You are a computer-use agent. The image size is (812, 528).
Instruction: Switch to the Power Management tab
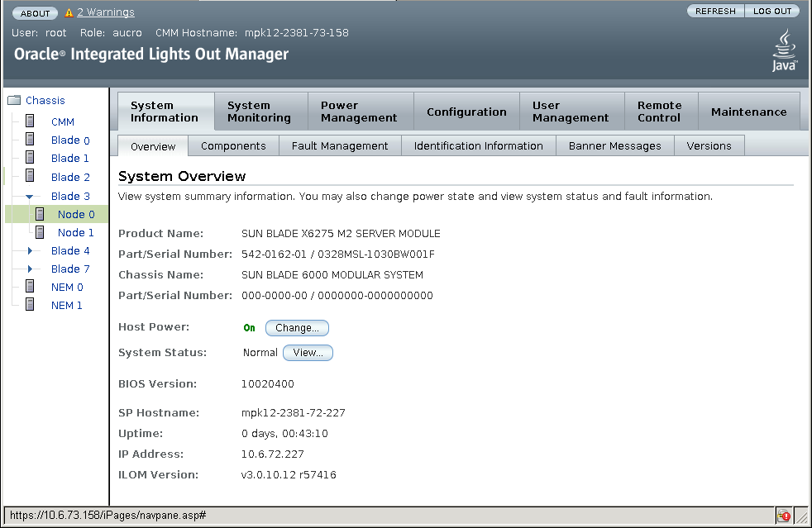point(361,112)
